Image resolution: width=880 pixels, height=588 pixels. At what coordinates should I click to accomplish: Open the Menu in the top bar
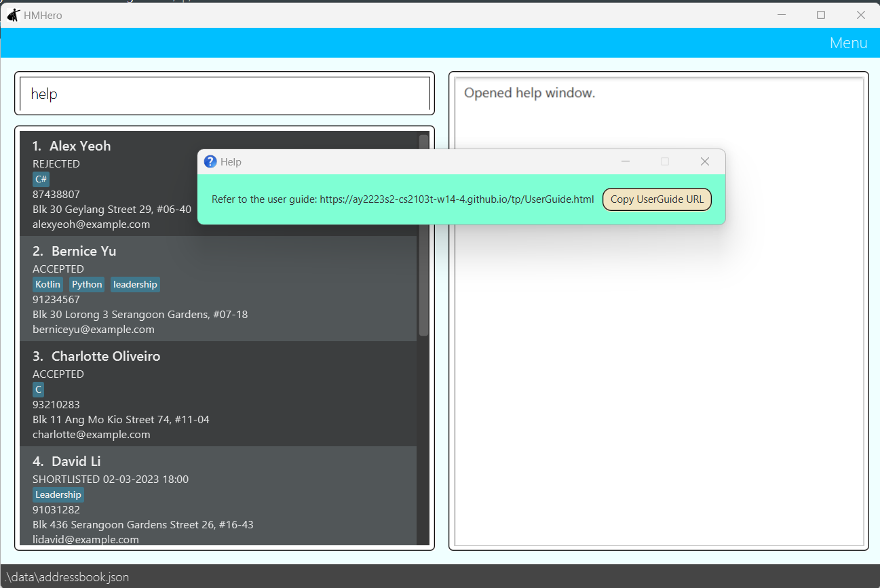(847, 43)
